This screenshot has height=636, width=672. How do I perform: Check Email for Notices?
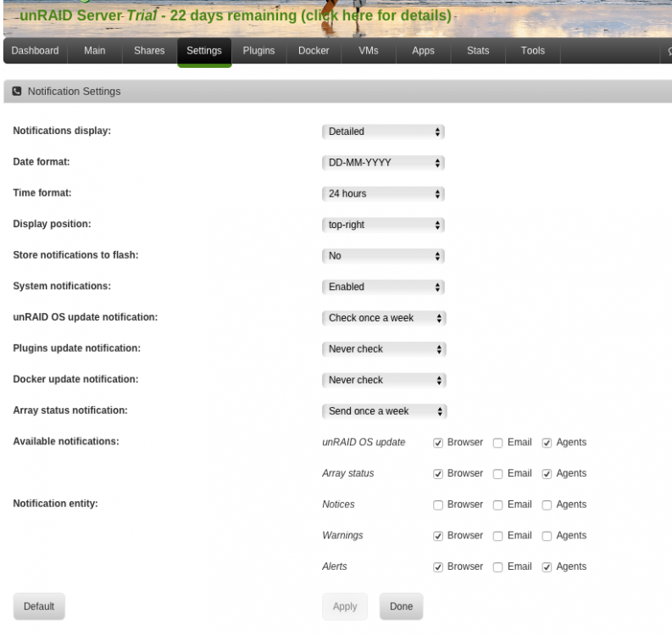(497, 505)
